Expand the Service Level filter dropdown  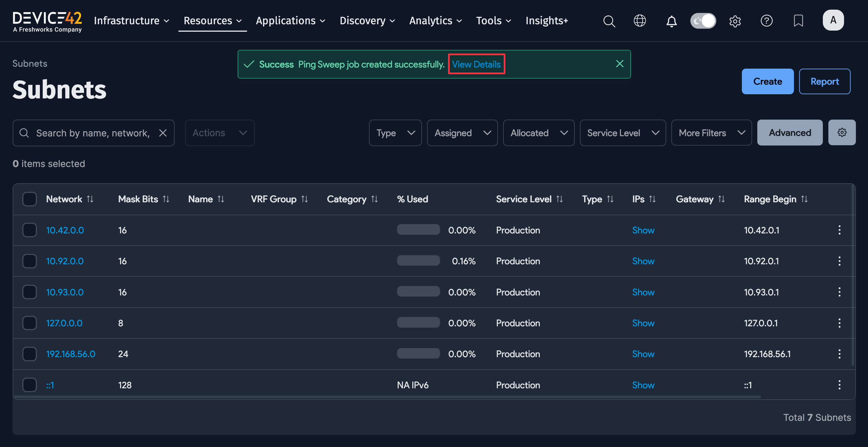(622, 133)
